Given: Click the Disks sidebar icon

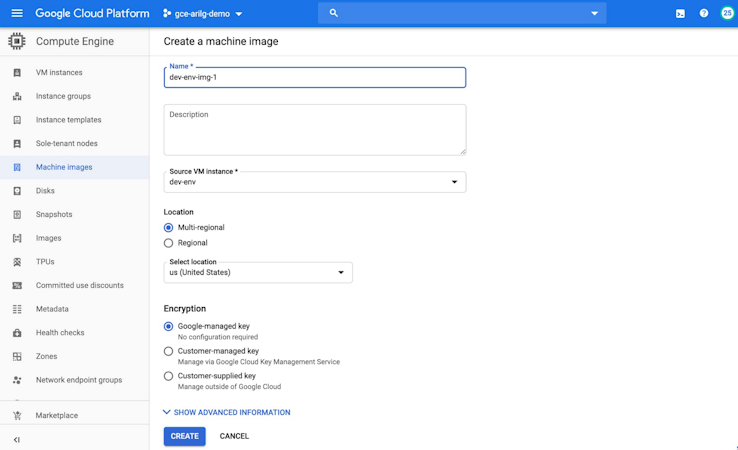Looking at the screenshot, I should click(x=17, y=191).
